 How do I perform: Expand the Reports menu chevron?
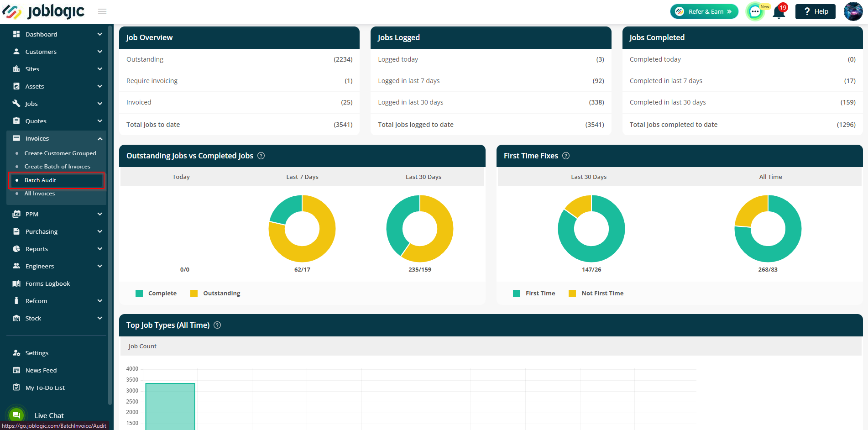[100, 249]
